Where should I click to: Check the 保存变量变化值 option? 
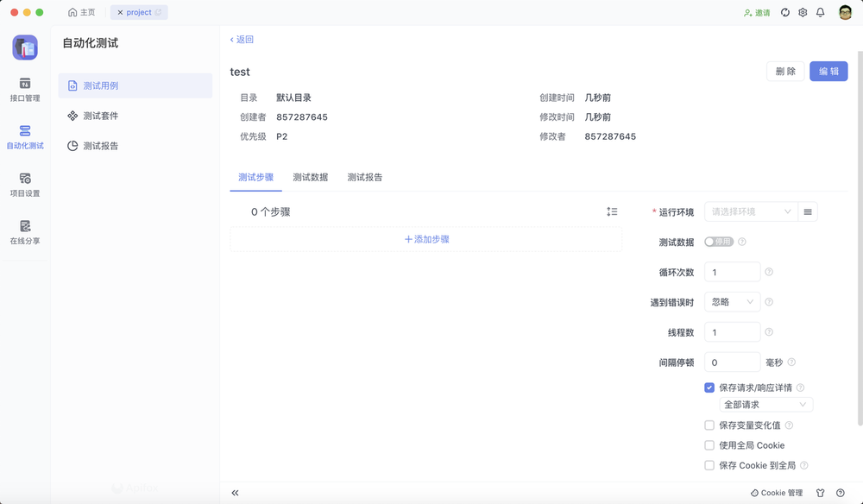(x=709, y=425)
